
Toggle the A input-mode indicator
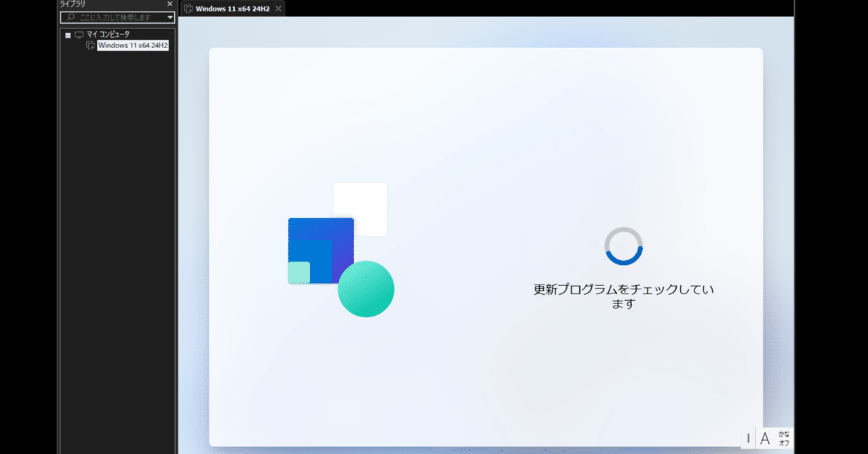click(x=765, y=438)
